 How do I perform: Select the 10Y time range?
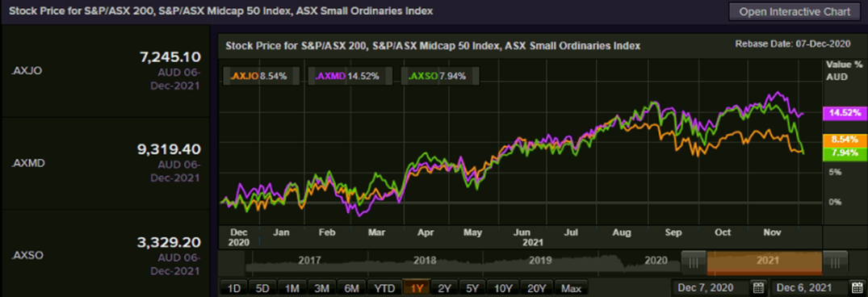point(503,288)
